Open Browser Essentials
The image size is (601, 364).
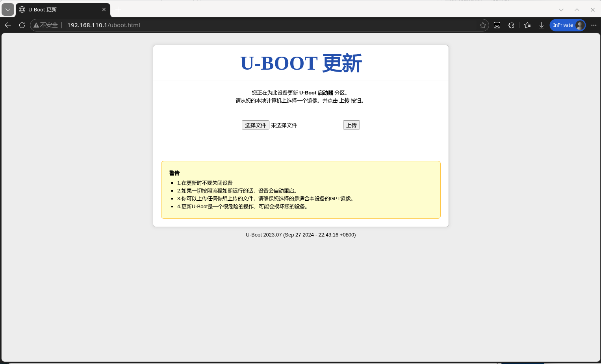point(497,25)
